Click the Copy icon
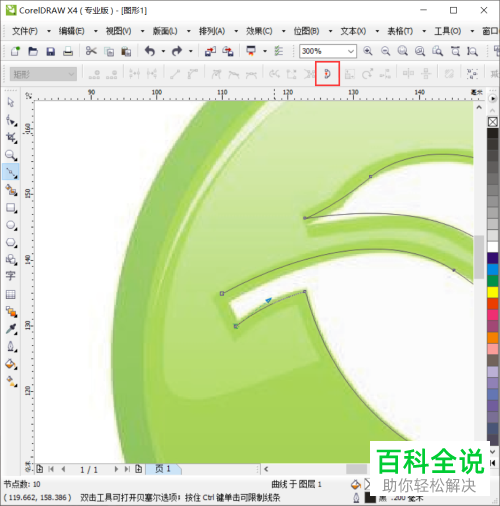The width and height of the screenshot is (500, 506). click(109, 51)
